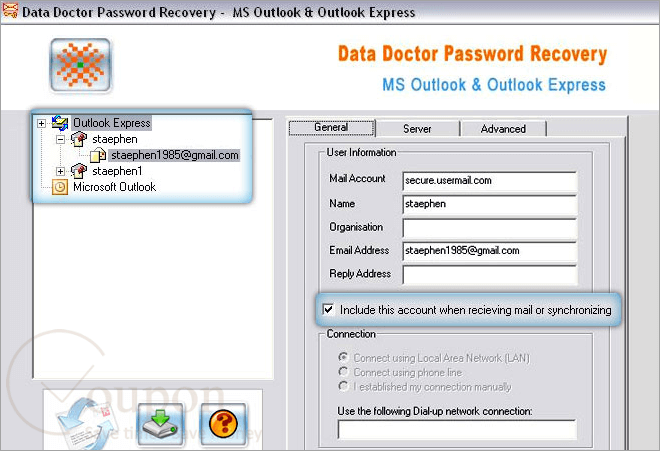The height and width of the screenshot is (451, 660).
Task: Select Connect using Local Area Network option
Action: 343,358
